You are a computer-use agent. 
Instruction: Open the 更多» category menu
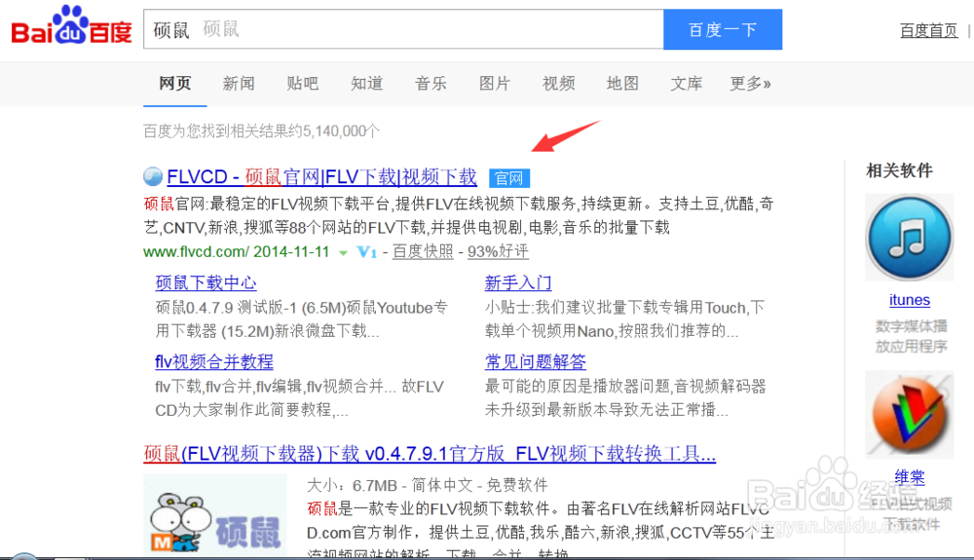point(750,83)
